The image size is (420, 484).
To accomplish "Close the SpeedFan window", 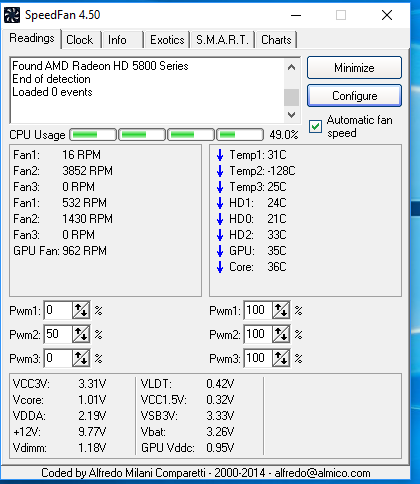I will [387, 15].
